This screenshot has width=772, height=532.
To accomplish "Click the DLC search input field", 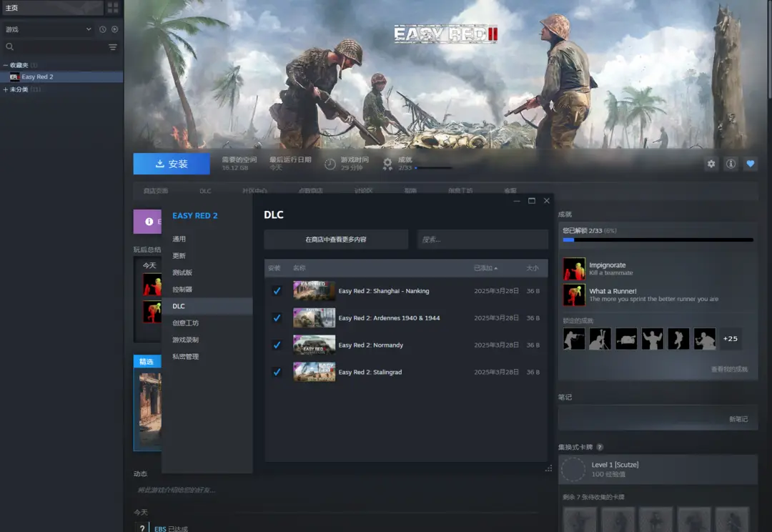I will pos(482,240).
